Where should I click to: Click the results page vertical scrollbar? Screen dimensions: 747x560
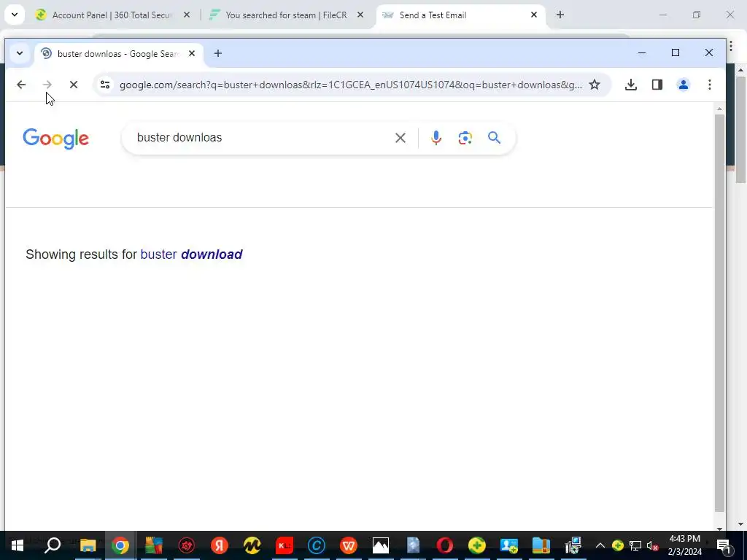pos(719,313)
